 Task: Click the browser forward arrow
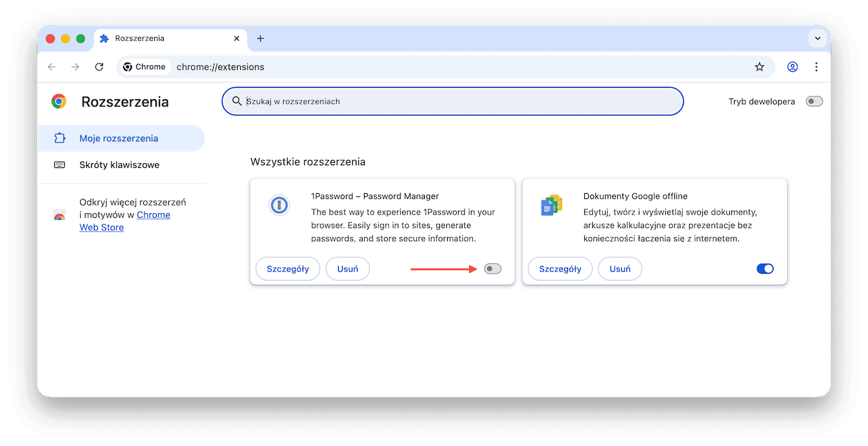[x=75, y=67]
